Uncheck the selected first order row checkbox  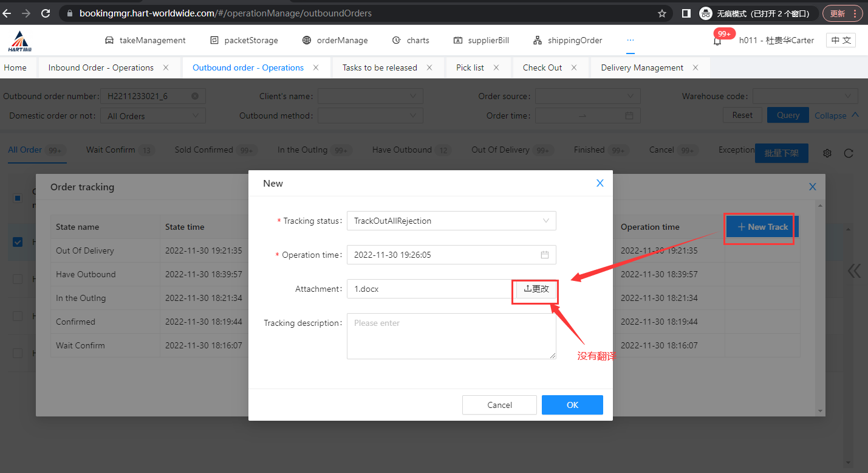click(x=18, y=243)
